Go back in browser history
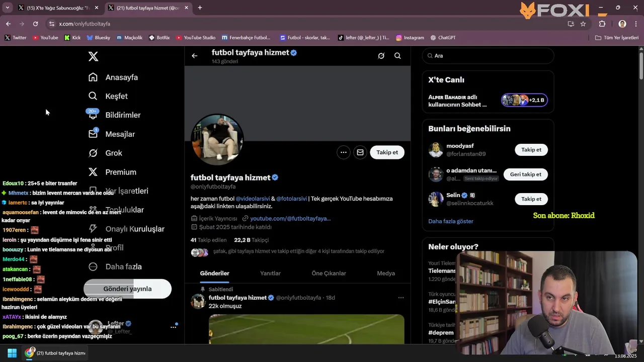 pyautogui.click(x=8, y=24)
